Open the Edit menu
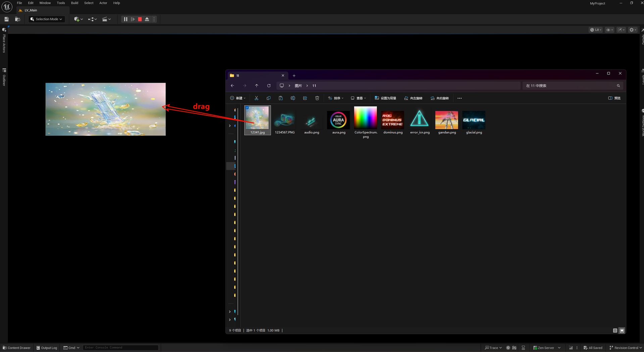The height and width of the screenshot is (352, 644). coord(31,3)
